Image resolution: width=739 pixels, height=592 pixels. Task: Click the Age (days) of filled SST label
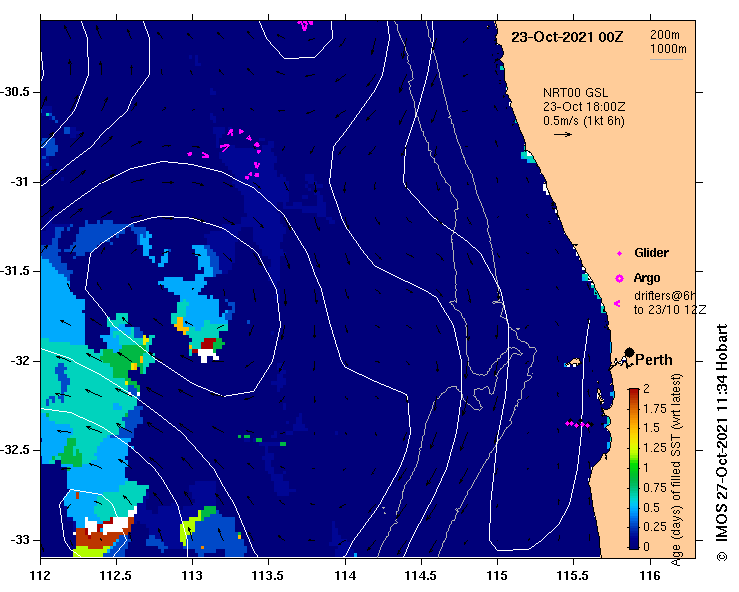pyautogui.click(x=677, y=470)
